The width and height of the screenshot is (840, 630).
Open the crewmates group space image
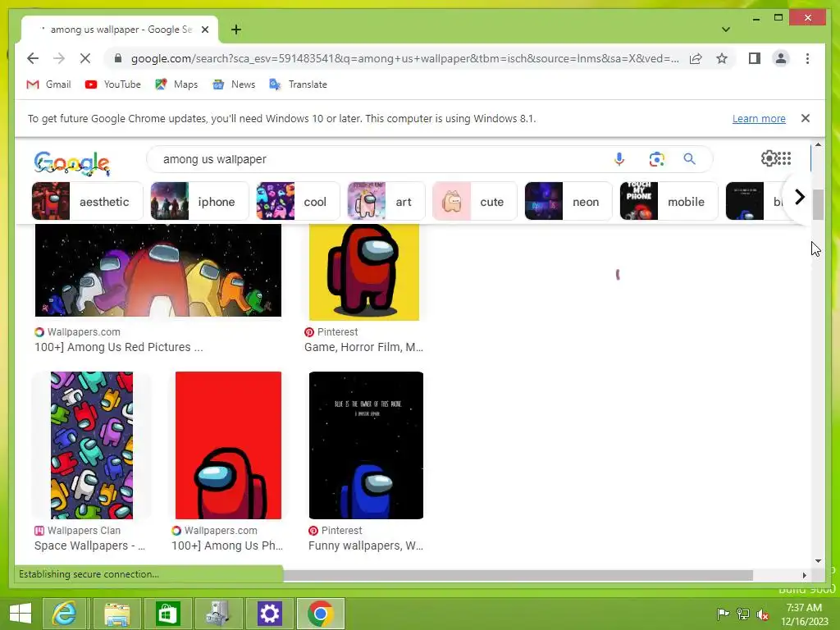pyautogui.click(x=158, y=270)
